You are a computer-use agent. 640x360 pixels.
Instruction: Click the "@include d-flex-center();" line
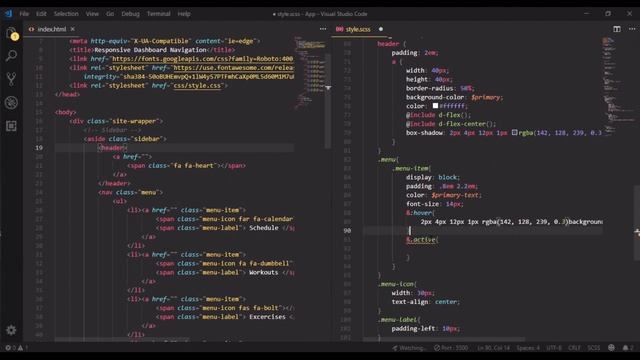[x=451, y=124]
